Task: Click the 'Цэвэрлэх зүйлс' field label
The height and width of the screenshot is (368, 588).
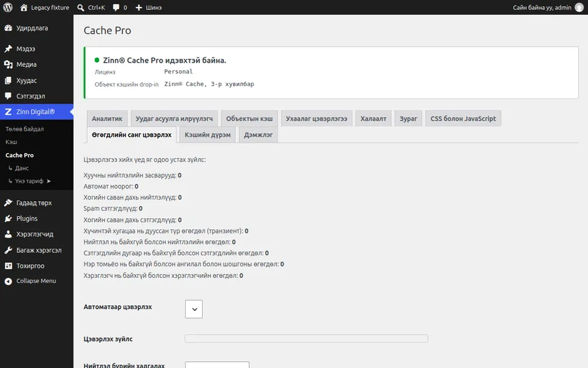Action: 108,339
